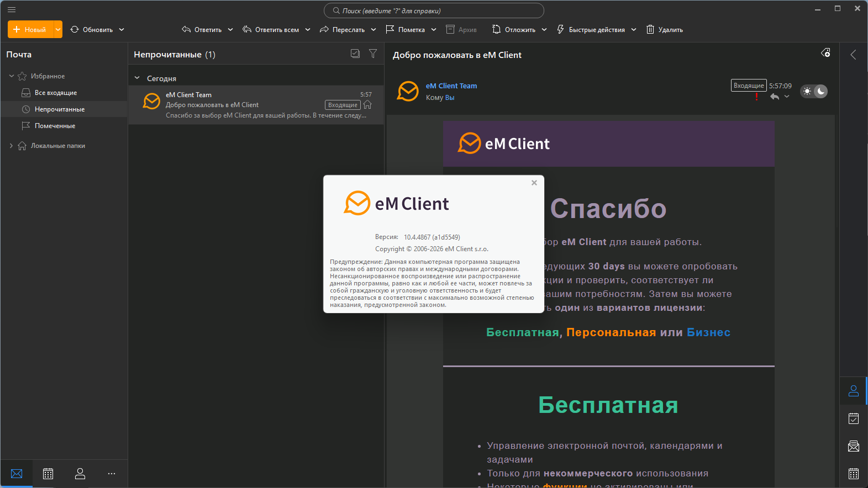
Task: Select All Inboxes folder in sidebar
Action: point(55,93)
